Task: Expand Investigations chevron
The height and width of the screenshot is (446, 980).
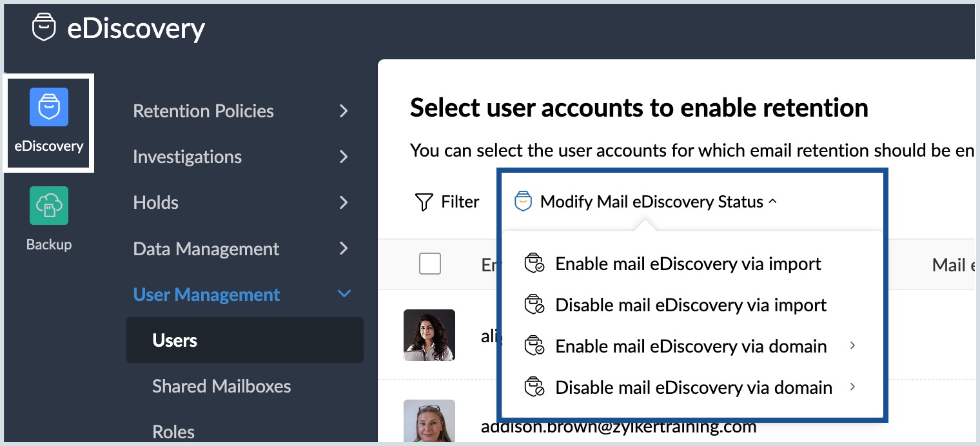Action: [x=344, y=157]
